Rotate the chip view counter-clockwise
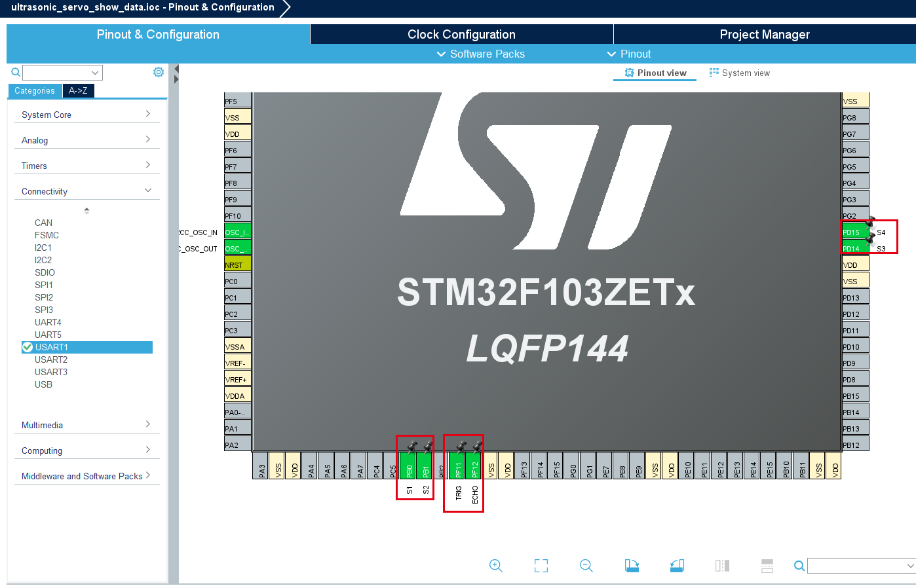The width and height of the screenshot is (916, 588). pos(677,566)
